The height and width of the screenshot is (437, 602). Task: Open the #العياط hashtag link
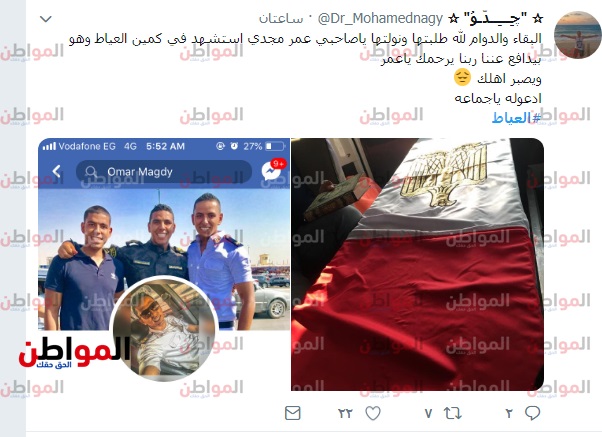[x=516, y=118]
